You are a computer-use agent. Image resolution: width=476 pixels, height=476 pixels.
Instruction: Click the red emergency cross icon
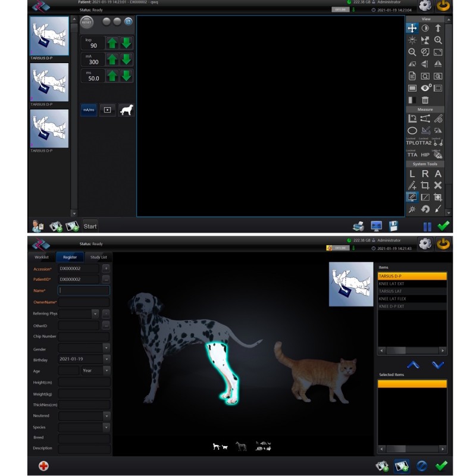click(43, 466)
